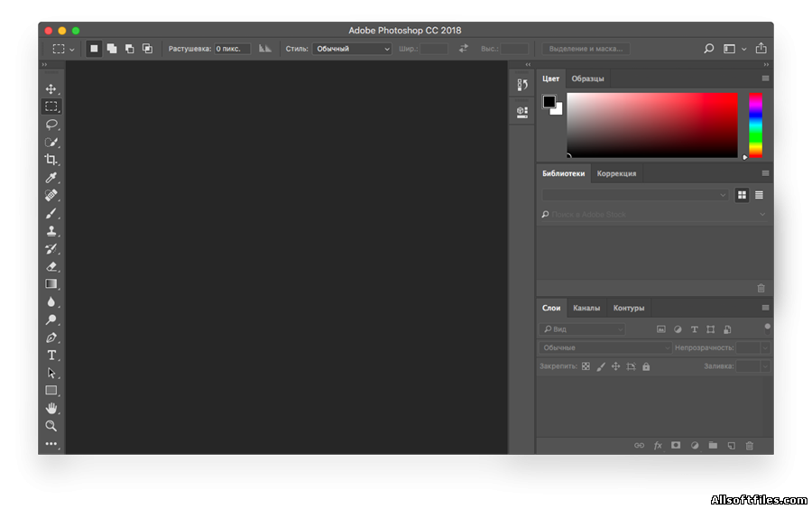The height and width of the screenshot is (509, 812).
Task: Switch to the Коррекция tab
Action: coord(616,173)
